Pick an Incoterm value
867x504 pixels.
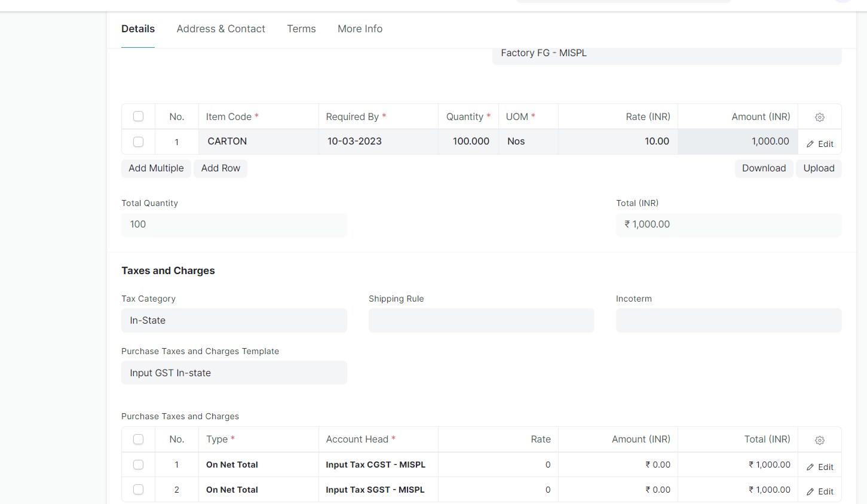pos(728,320)
